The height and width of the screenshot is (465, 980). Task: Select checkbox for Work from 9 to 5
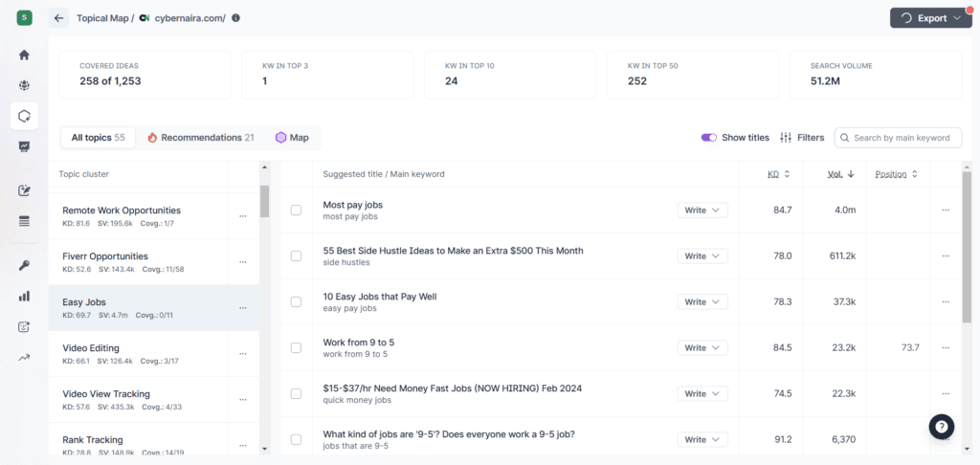click(296, 348)
